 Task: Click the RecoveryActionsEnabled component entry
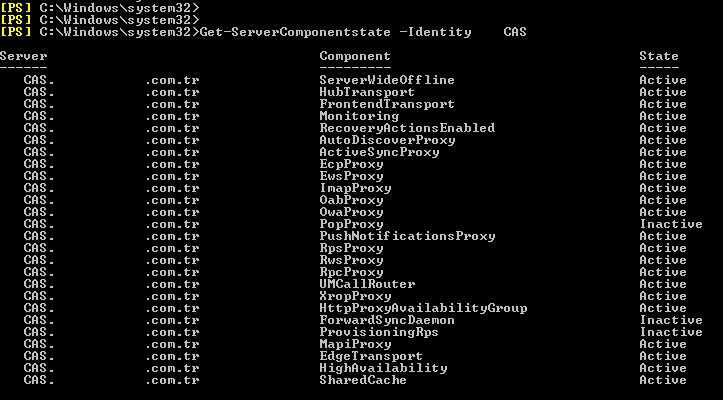click(x=407, y=128)
